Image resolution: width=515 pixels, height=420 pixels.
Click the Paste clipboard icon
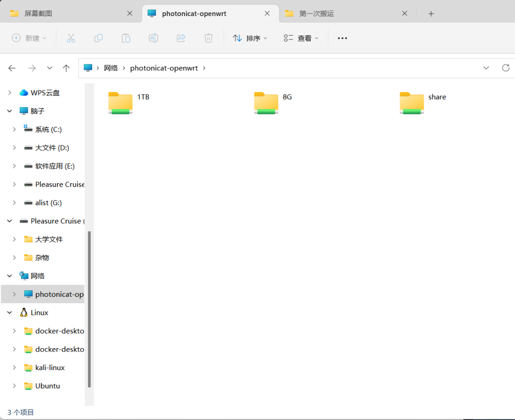coord(126,38)
